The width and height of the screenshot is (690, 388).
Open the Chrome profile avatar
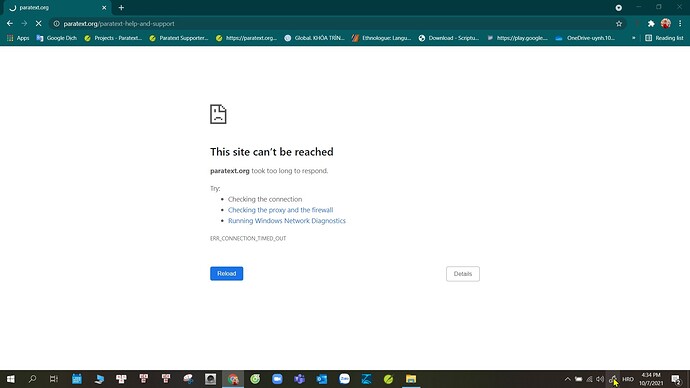point(665,23)
